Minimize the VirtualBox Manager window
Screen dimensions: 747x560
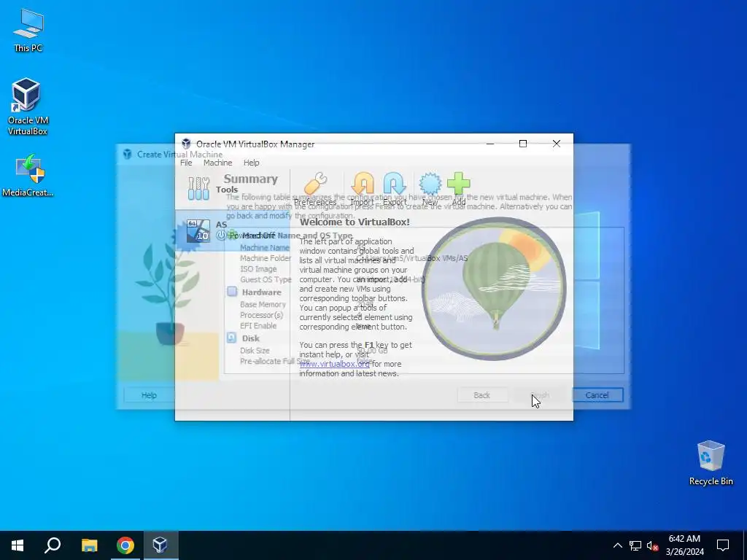(490, 144)
